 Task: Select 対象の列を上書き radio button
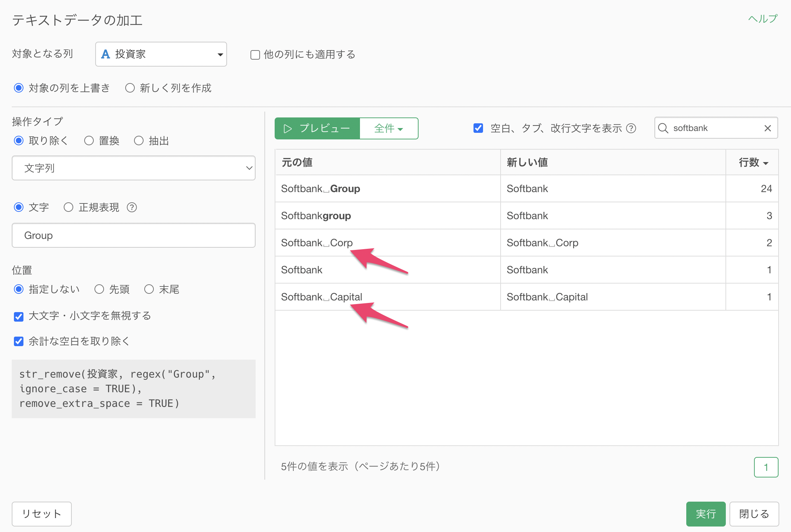(19, 88)
